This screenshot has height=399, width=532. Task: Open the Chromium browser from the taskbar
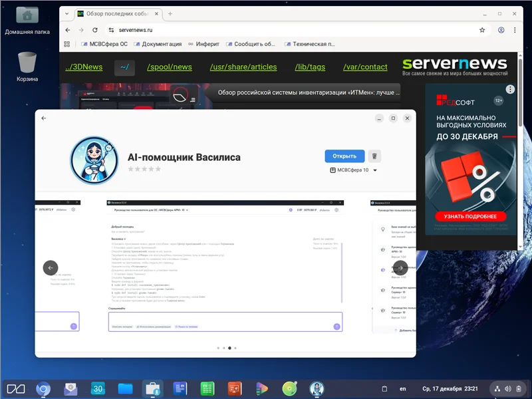coord(43,389)
